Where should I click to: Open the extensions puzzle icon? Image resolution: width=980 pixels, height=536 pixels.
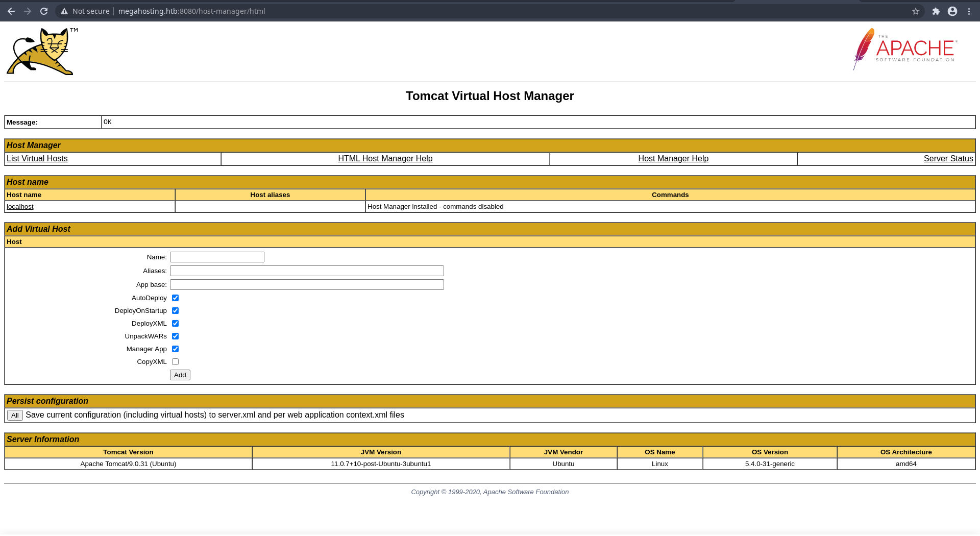coord(936,11)
